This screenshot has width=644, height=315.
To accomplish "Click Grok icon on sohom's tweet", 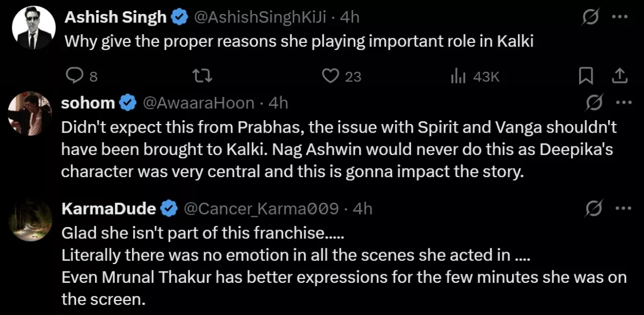I will coord(595,102).
